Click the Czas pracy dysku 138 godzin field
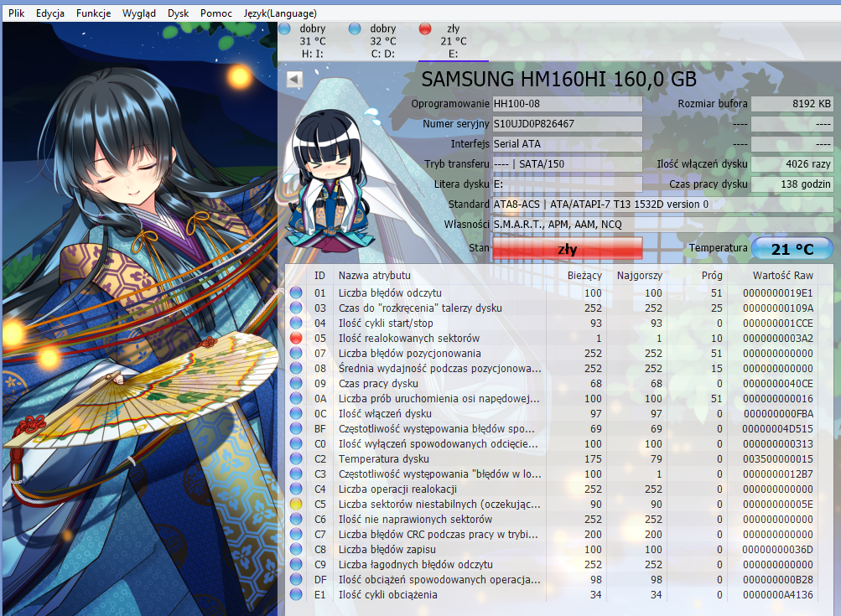 click(792, 184)
